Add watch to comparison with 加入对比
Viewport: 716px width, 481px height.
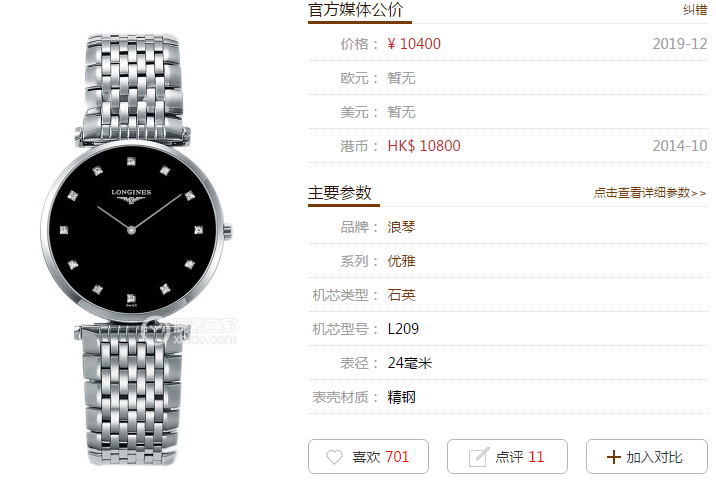[x=647, y=457]
